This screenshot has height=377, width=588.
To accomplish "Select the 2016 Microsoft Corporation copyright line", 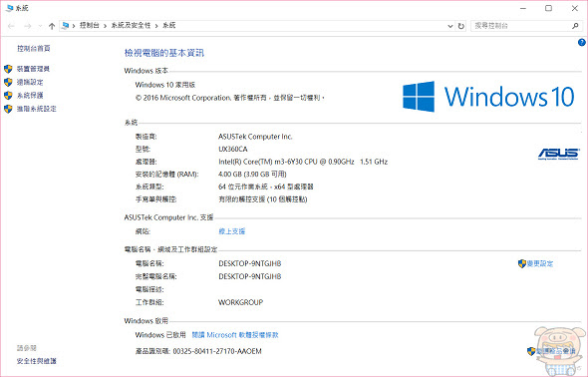I will [x=229, y=98].
